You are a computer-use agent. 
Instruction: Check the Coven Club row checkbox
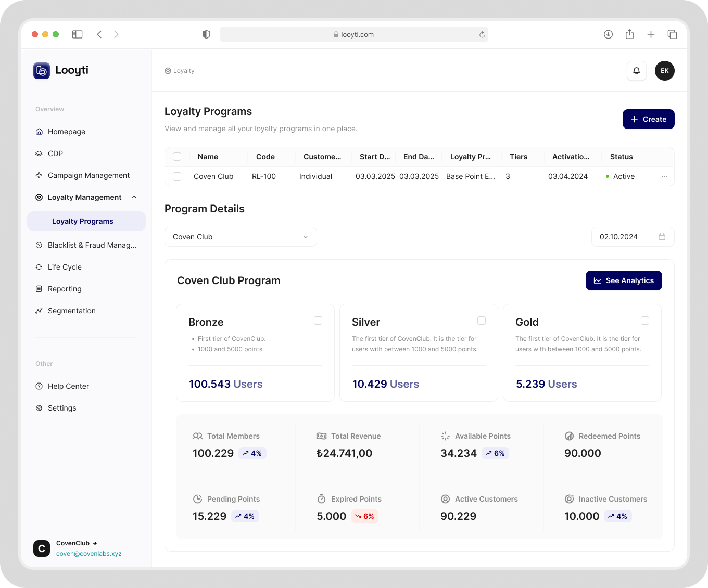[177, 176]
